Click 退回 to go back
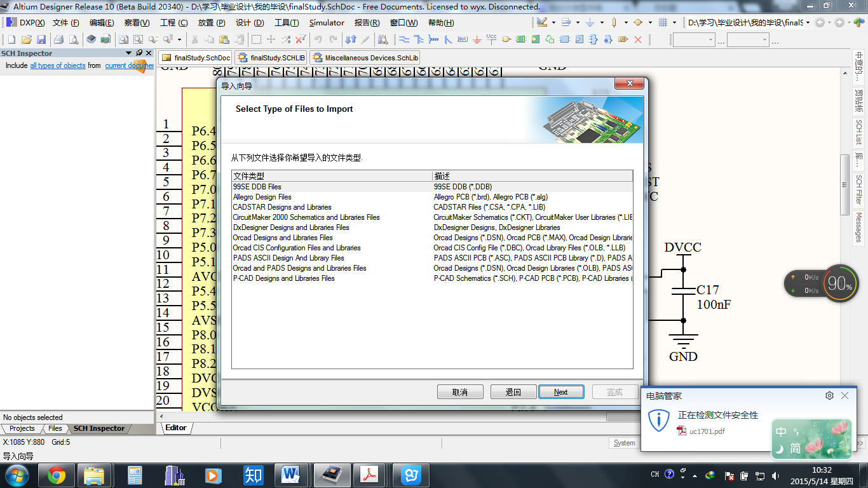The height and width of the screenshot is (488, 868). pyautogui.click(x=513, y=392)
